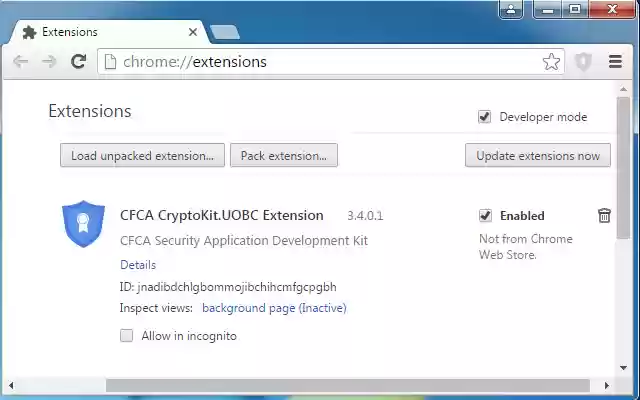Minimize the Chrome window

point(547,9)
